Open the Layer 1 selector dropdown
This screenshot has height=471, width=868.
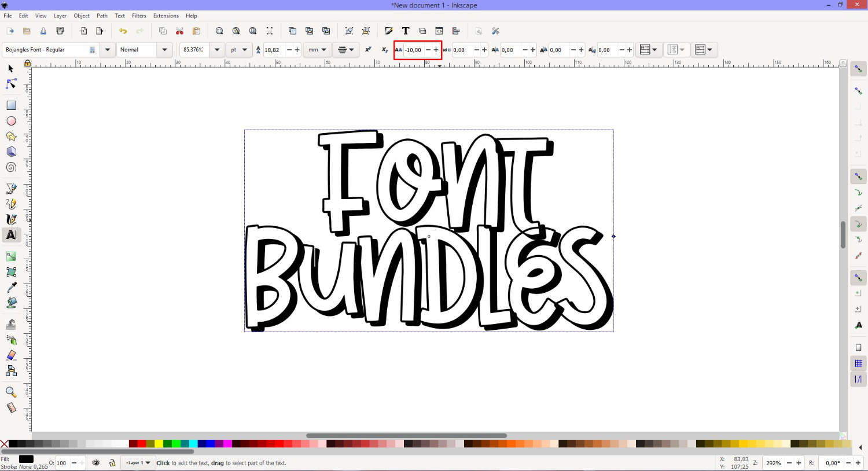[138, 463]
